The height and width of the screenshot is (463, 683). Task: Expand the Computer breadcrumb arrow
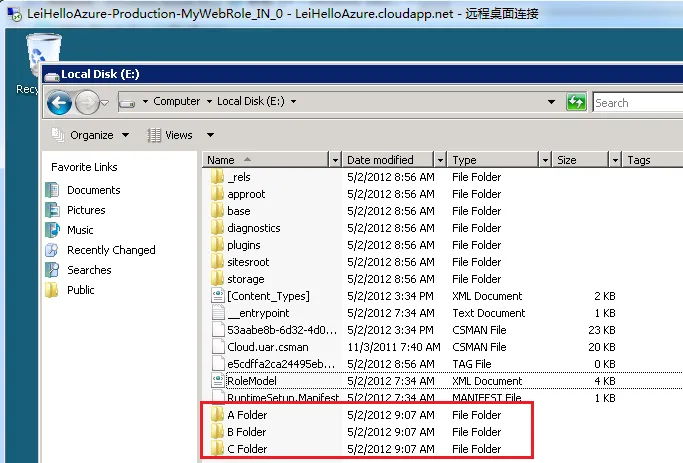[209, 101]
